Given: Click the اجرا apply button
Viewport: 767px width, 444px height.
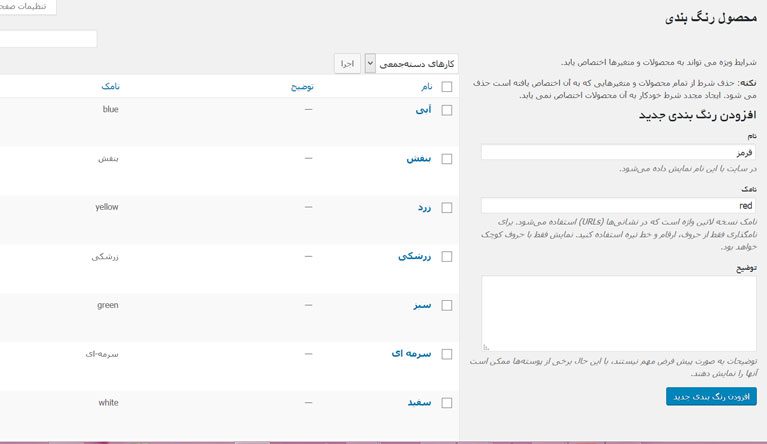Looking at the screenshot, I should (x=346, y=63).
